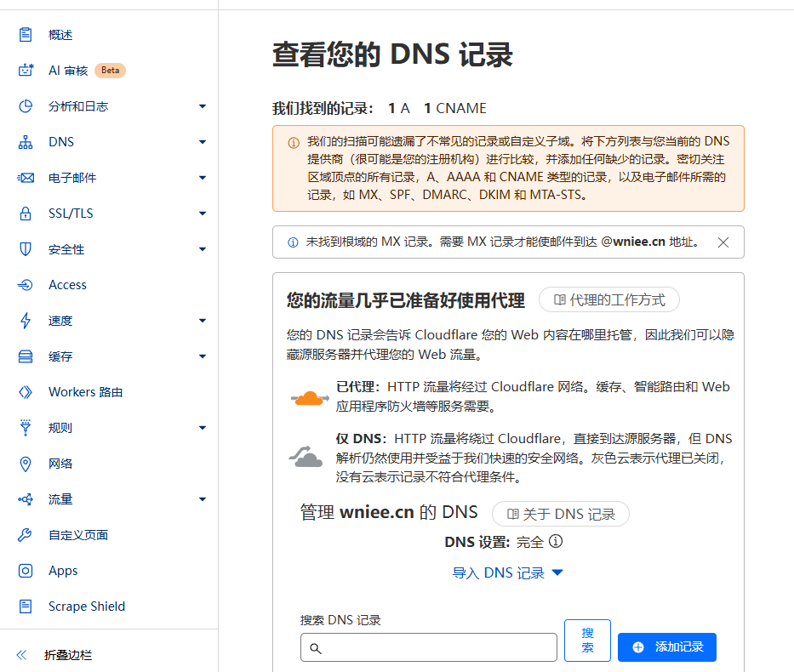Expand the 流量 menu arrow
This screenshot has width=794, height=672.
(x=203, y=499)
